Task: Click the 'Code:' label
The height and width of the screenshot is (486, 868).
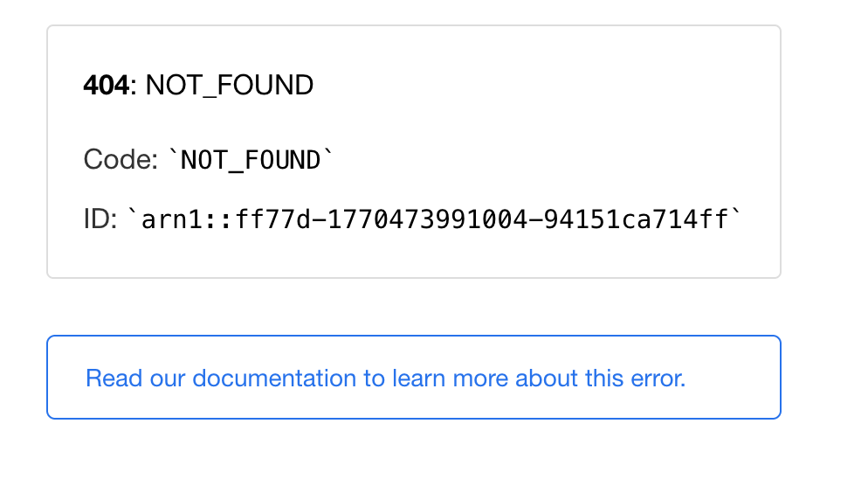Action: coord(121,160)
